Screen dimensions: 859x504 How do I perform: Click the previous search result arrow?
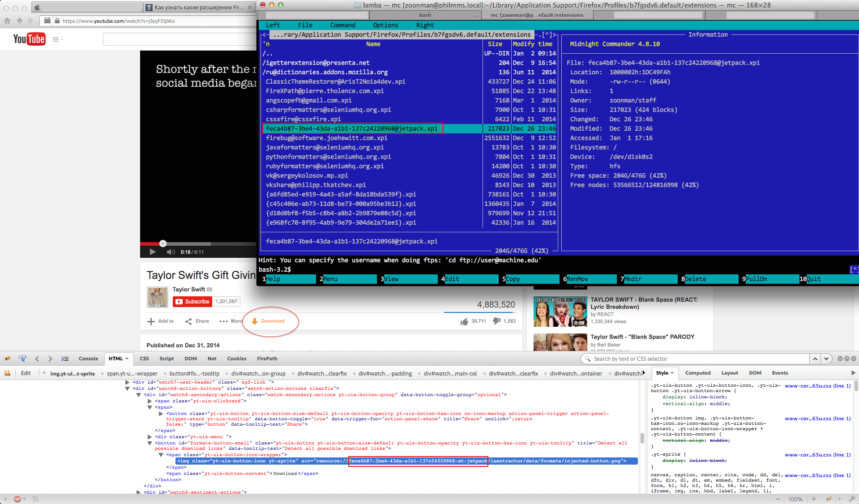coord(815,359)
